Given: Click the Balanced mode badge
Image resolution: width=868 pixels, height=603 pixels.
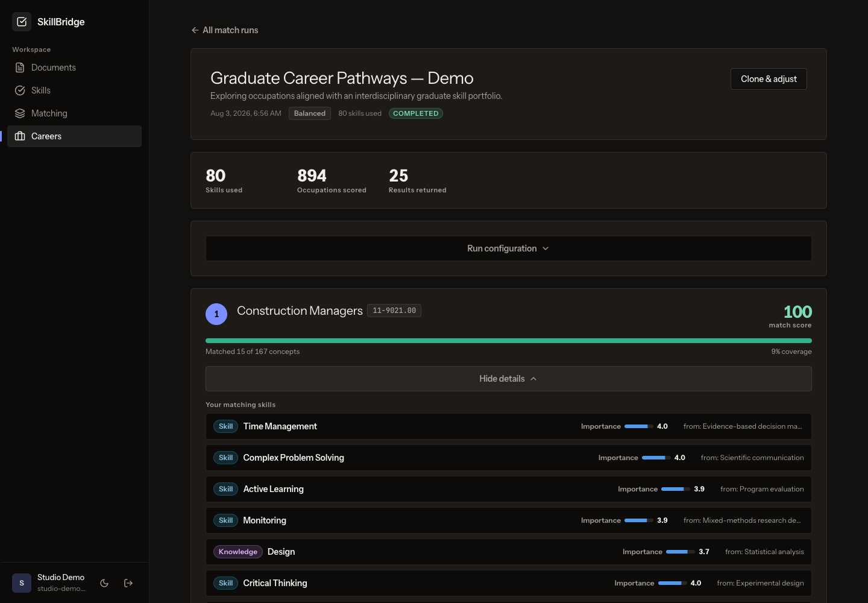Looking at the screenshot, I should coord(310,113).
